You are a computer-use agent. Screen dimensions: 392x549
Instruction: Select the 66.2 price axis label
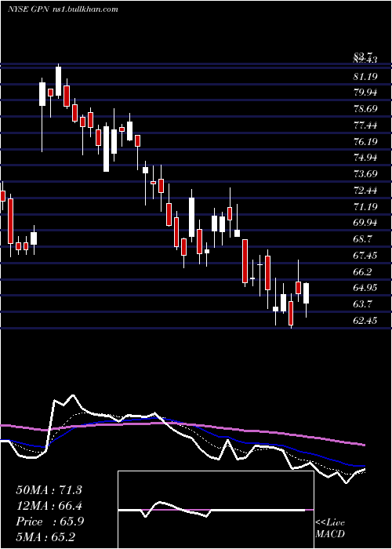[364, 271]
